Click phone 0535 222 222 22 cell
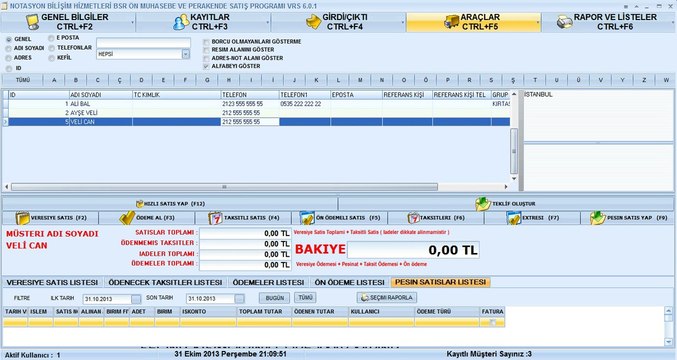This screenshot has width=677, height=360. tap(305, 104)
